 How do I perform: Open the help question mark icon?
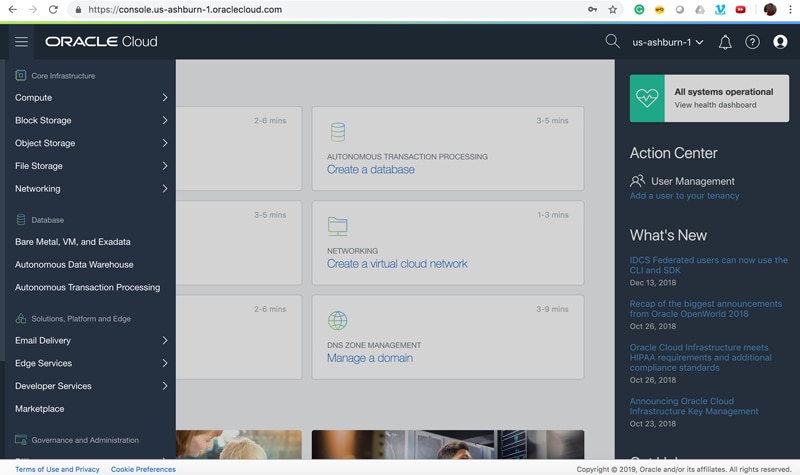[x=752, y=42]
